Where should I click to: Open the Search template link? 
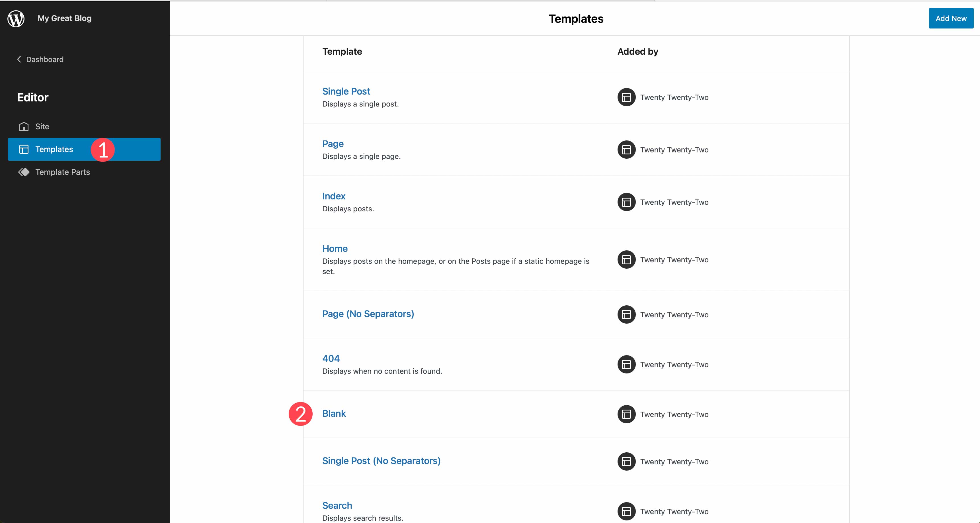pos(337,506)
